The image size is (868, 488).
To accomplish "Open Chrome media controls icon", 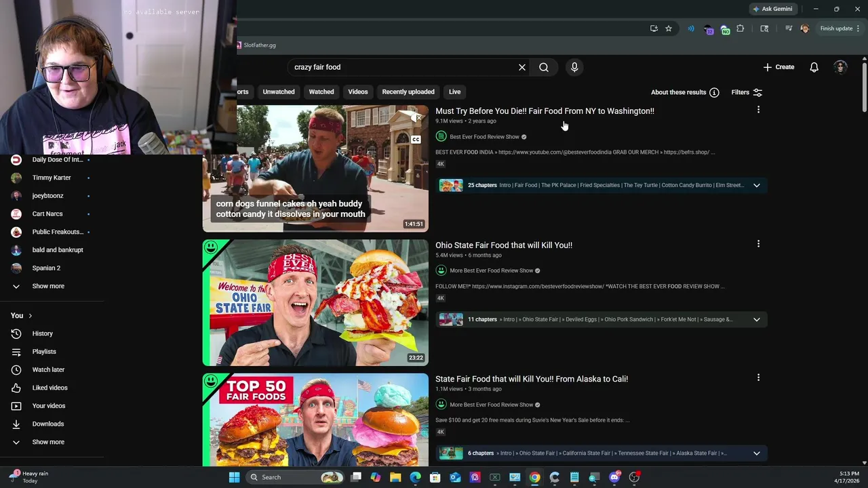I will click(789, 28).
